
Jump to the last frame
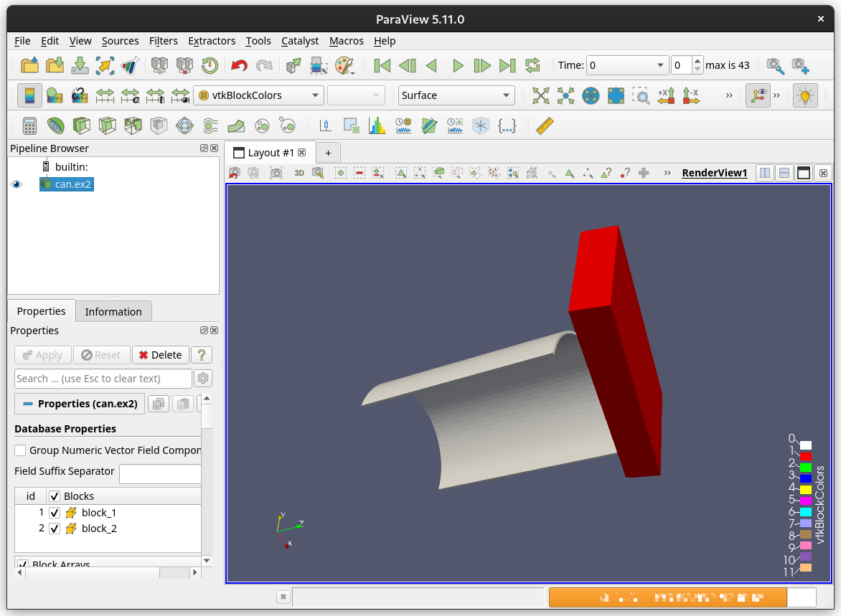click(x=507, y=65)
